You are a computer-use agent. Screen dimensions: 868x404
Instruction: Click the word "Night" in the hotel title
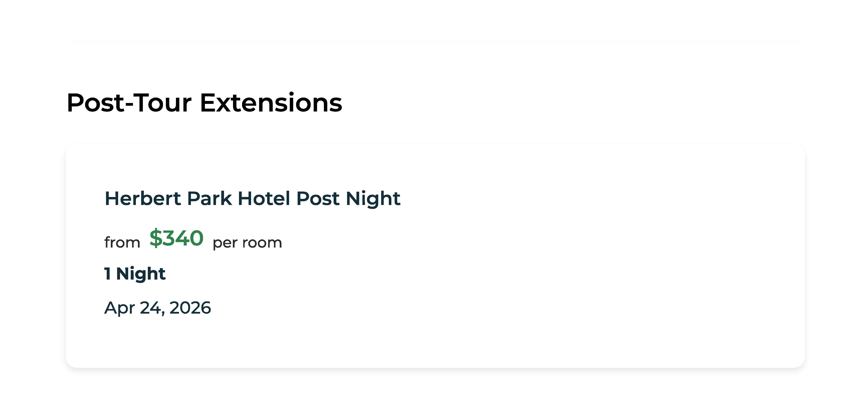pos(373,198)
